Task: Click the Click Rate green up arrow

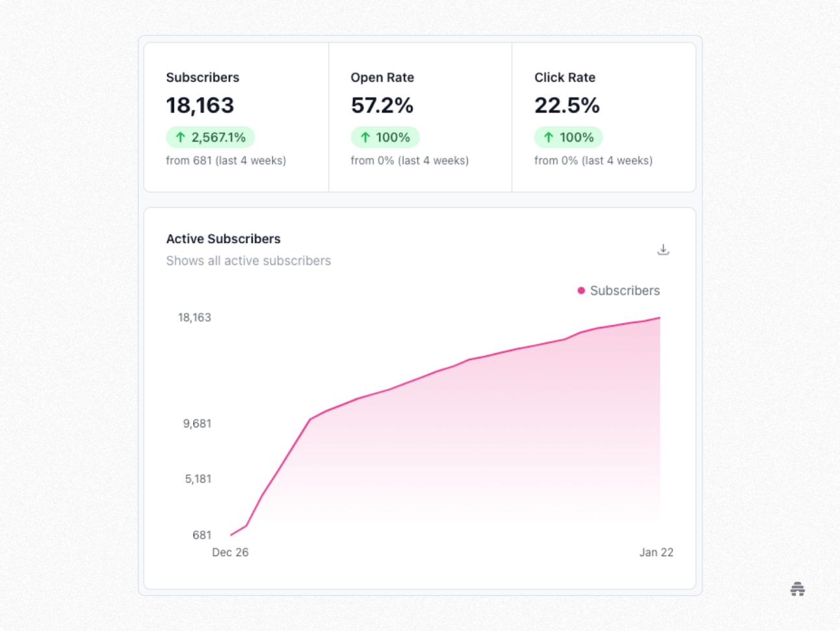Action: [549, 137]
